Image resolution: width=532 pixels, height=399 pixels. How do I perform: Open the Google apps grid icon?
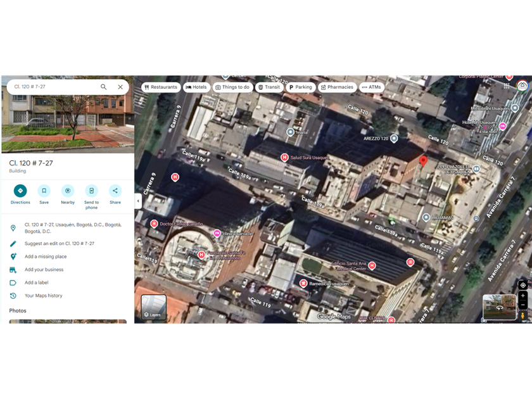pos(507,86)
